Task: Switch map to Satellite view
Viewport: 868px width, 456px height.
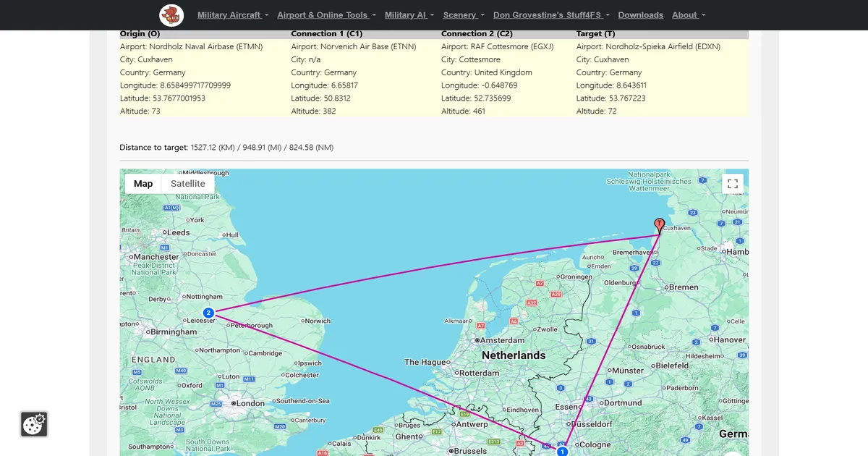Action: pos(188,184)
